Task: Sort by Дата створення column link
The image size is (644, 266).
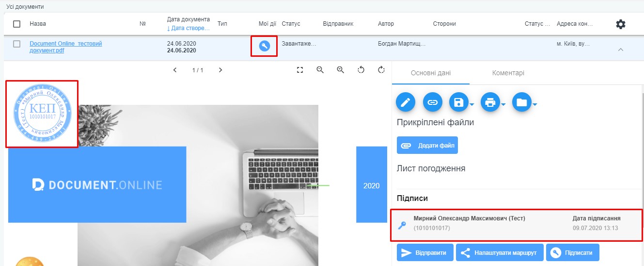Action: click(188, 28)
